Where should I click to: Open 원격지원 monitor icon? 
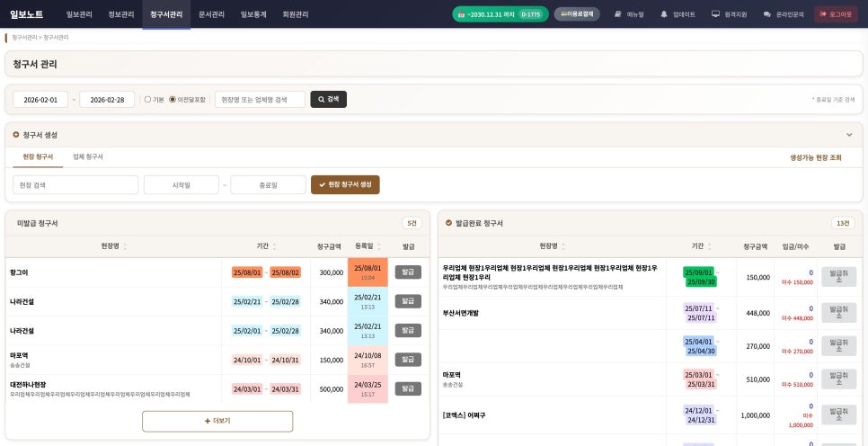coord(715,14)
